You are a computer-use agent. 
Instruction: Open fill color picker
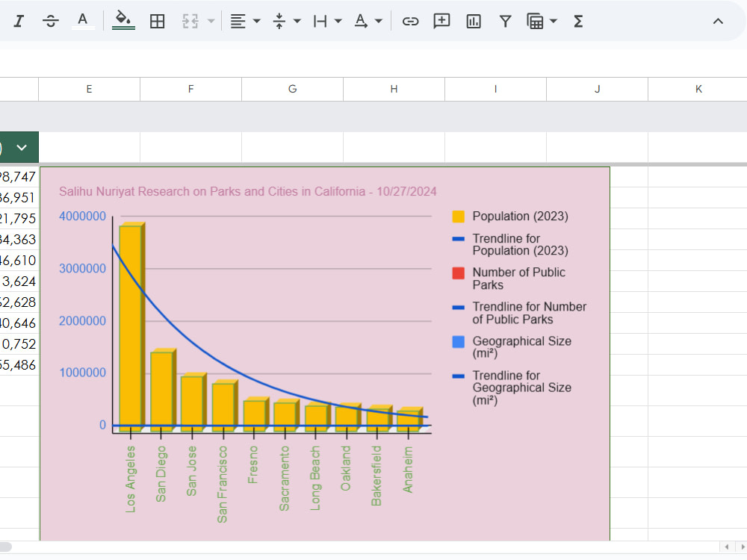coord(123,21)
